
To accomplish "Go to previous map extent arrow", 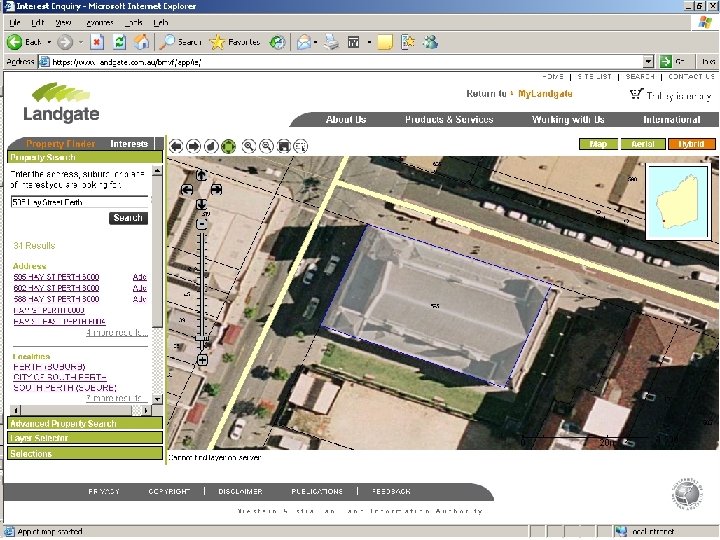I will point(176,145).
